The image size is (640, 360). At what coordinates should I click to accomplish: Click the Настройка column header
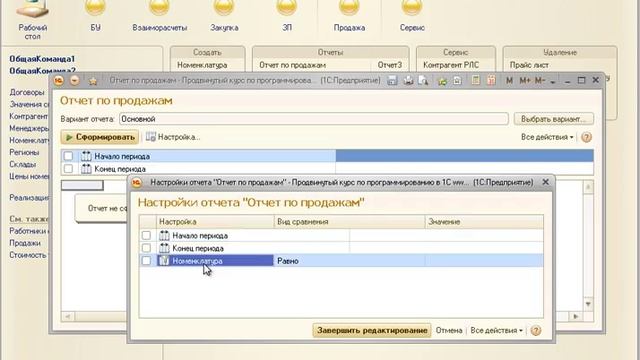coord(215,222)
